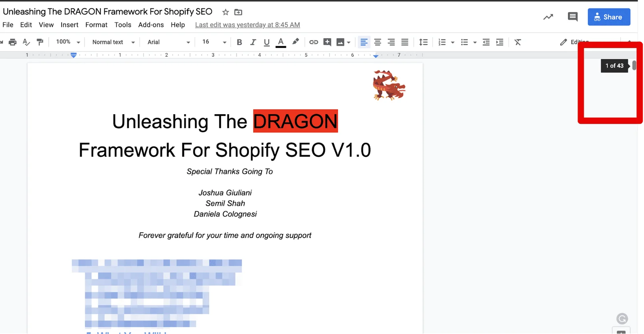
Task: Click the Print icon
Action: pos(12,42)
